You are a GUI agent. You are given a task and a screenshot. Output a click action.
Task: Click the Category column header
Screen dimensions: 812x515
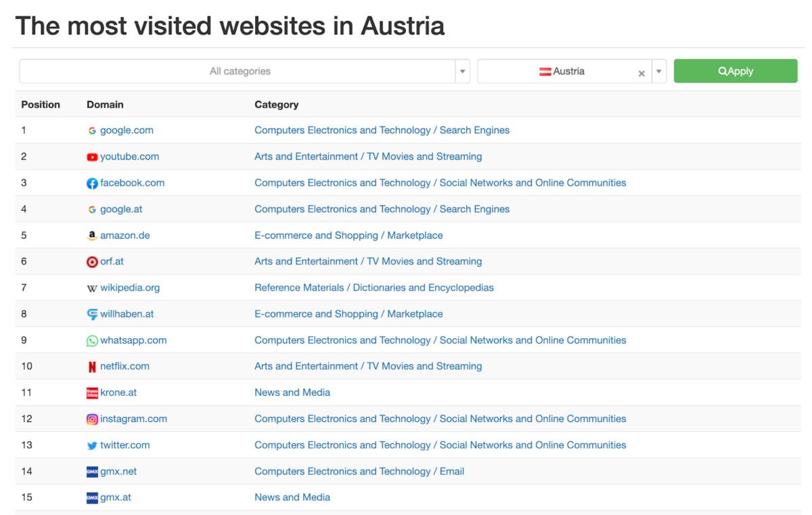(x=276, y=105)
